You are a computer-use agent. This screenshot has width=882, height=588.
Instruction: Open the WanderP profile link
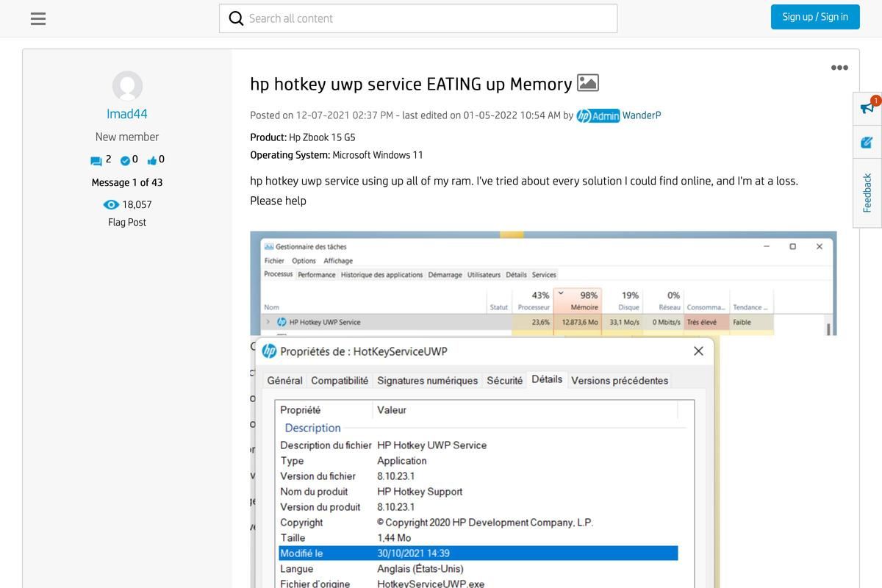point(642,115)
